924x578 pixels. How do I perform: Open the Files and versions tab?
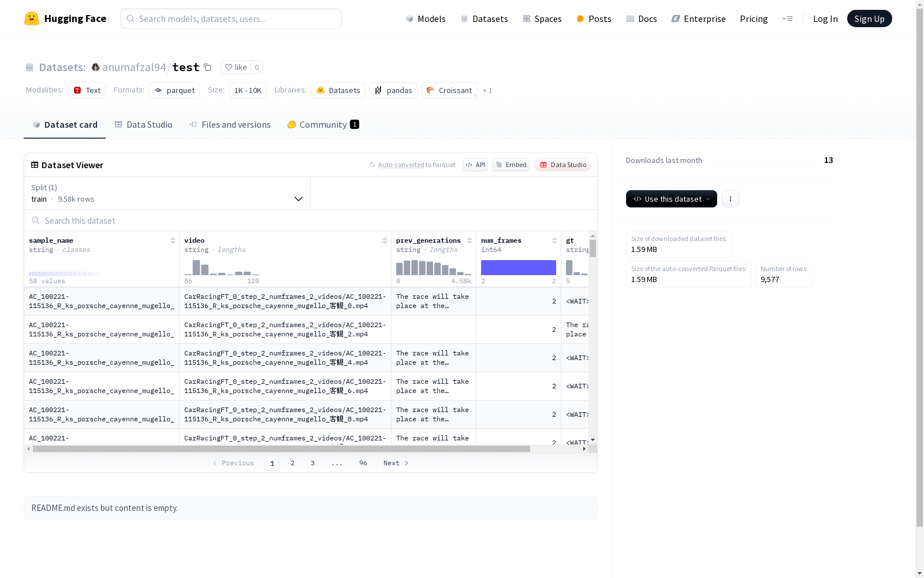pos(230,124)
